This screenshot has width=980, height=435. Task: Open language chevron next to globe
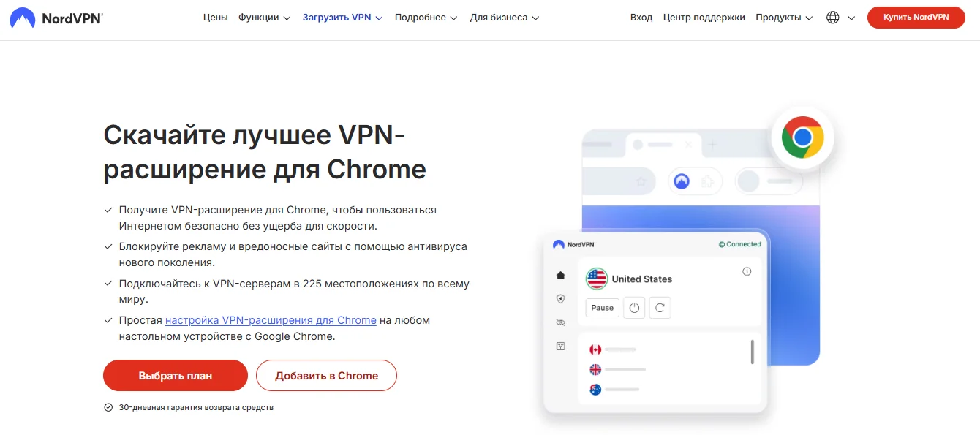point(851,18)
